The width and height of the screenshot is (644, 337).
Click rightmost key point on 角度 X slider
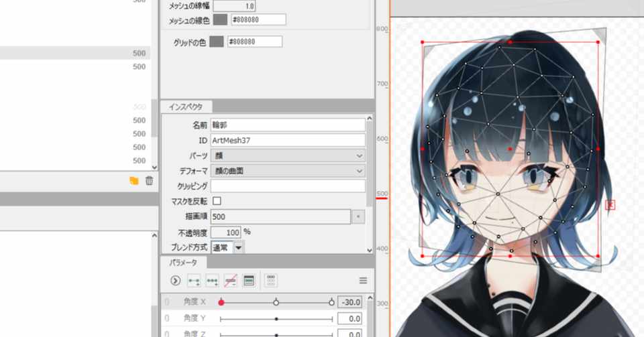[x=331, y=303]
